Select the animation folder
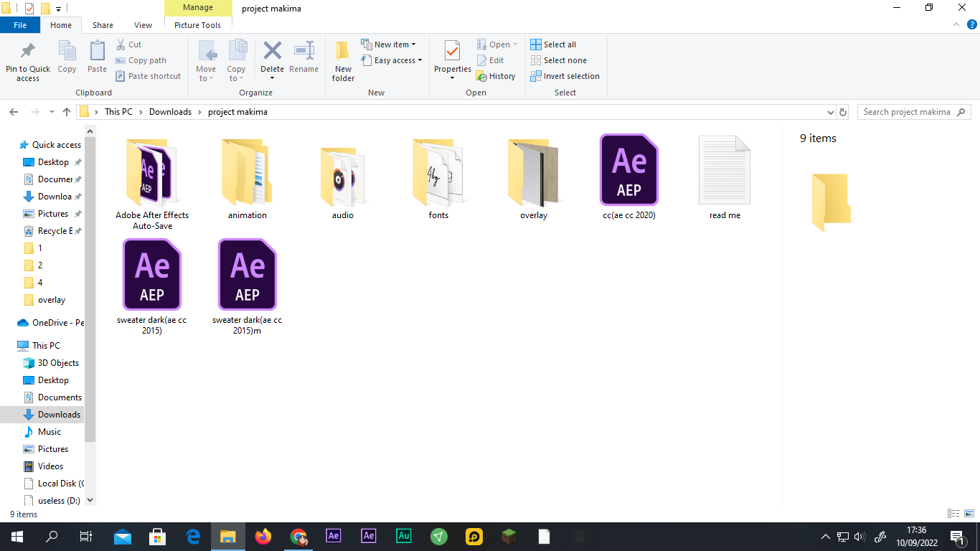 [248, 179]
